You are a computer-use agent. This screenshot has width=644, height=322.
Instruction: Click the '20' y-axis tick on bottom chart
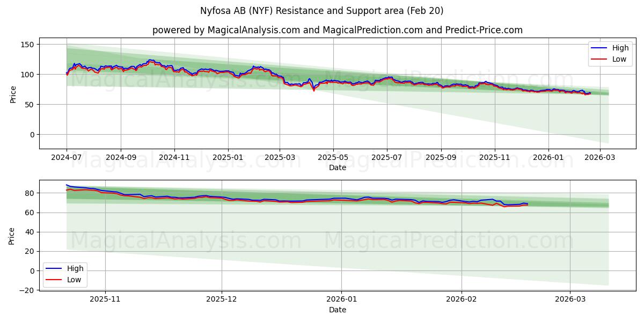[x=30, y=251]
